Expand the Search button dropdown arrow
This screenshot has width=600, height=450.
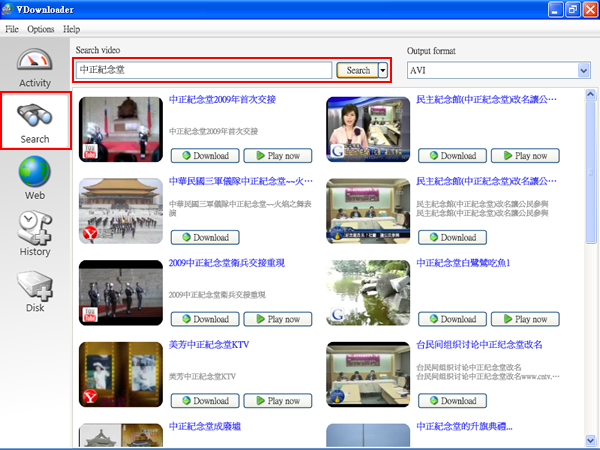(x=383, y=70)
